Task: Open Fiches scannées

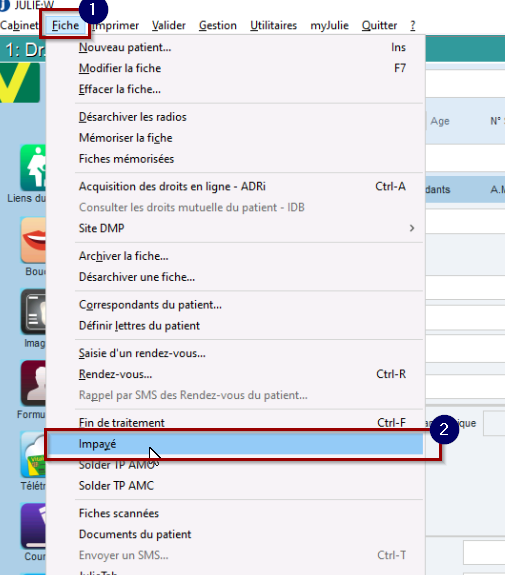Action: click(235, 513)
